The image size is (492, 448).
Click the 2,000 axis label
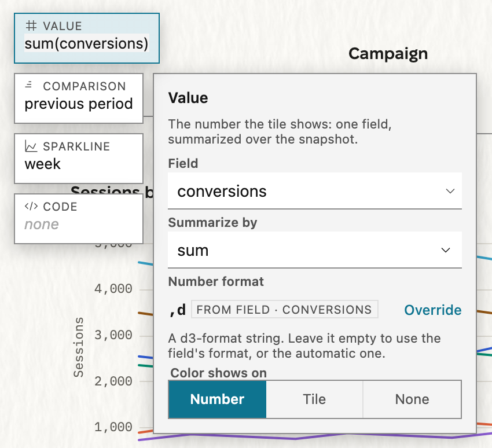tap(113, 381)
